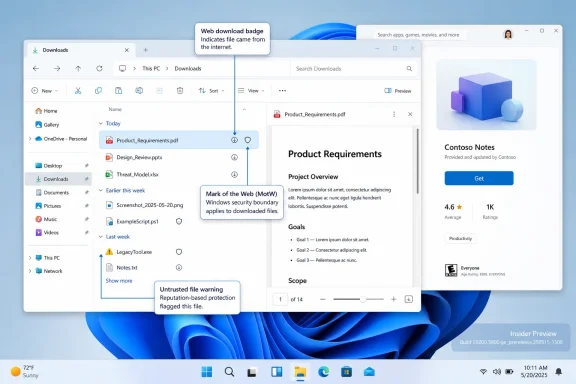This screenshot has height=384, width=576.
Task: Click the fit page icon in preview
Action: pos(408,299)
